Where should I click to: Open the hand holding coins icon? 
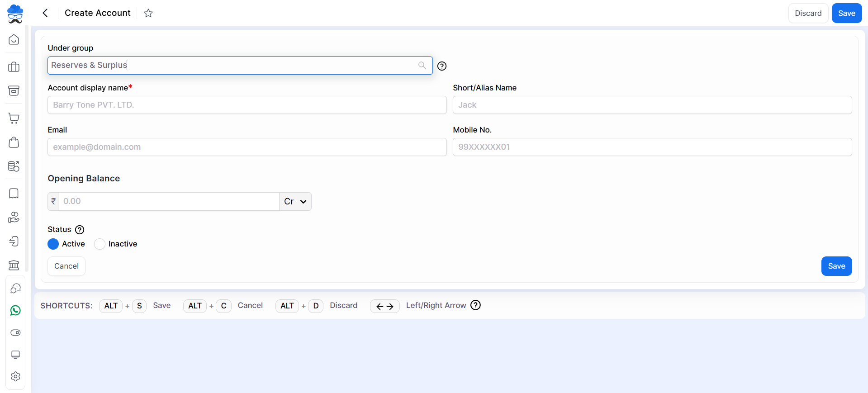[14, 218]
